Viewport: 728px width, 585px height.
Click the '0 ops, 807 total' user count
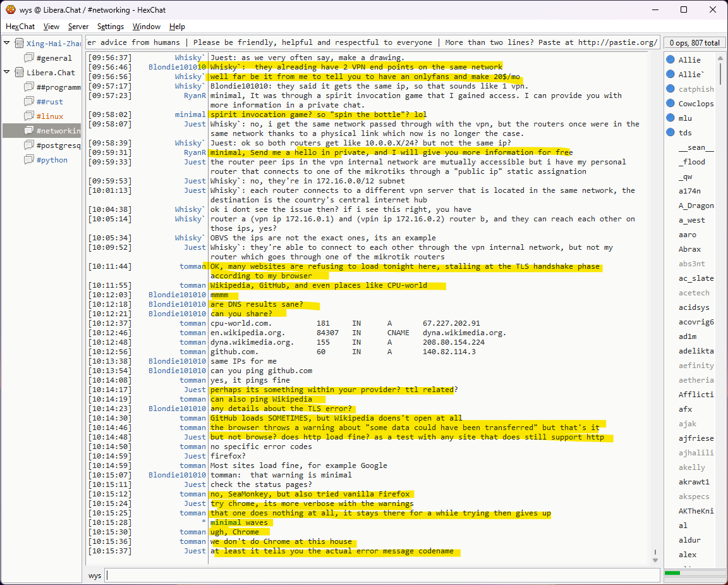click(x=695, y=43)
